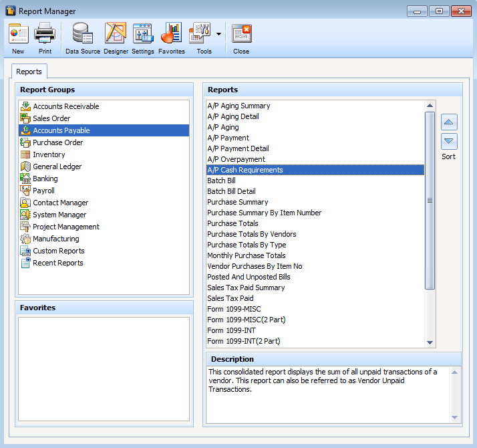Select the Form 1099-INT(2 Part) report
Viewport: 477px width, 448px height.
point(315,341)
